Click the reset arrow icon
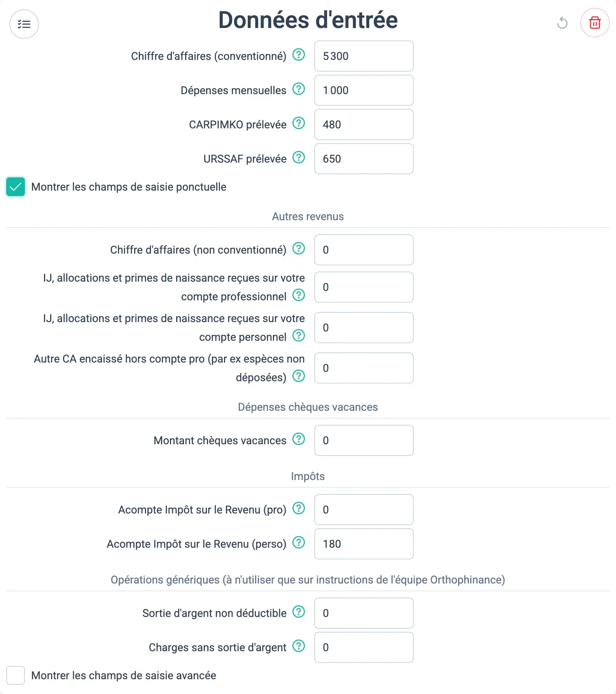This screenshot has width=616, height=694. click(x=562, y=23)
